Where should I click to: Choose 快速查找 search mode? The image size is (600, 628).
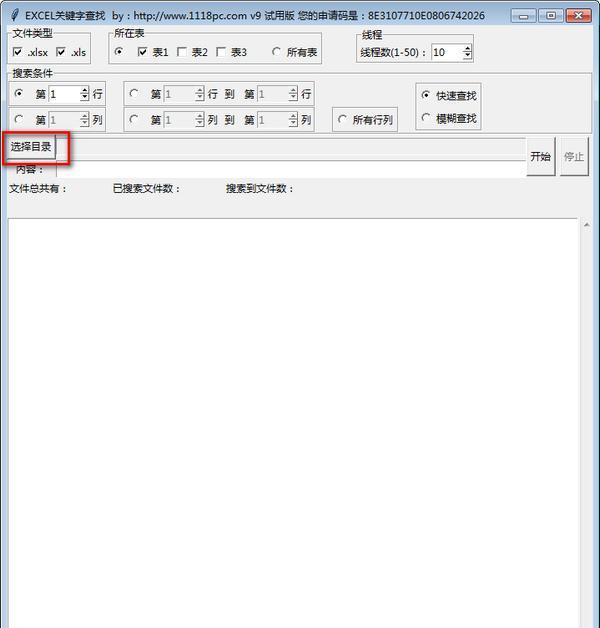pos(425,95)
